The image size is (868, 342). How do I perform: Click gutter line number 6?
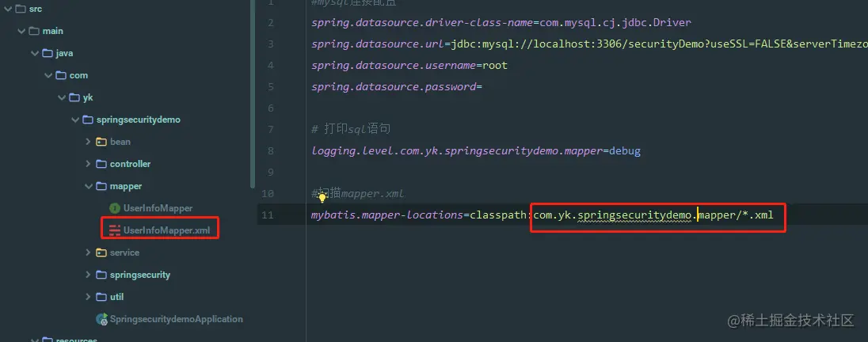pyautogui.click(x=270, y=108)
